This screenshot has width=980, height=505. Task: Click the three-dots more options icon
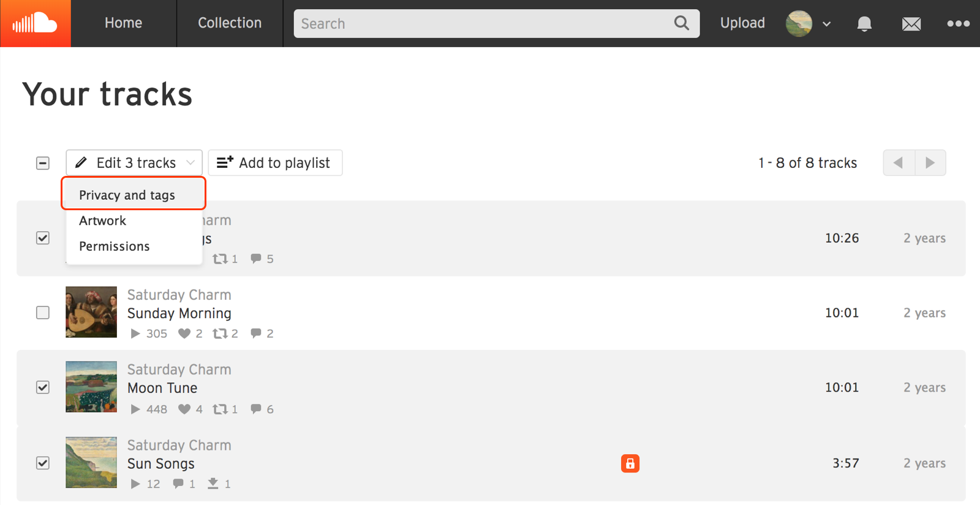point(957,23)
